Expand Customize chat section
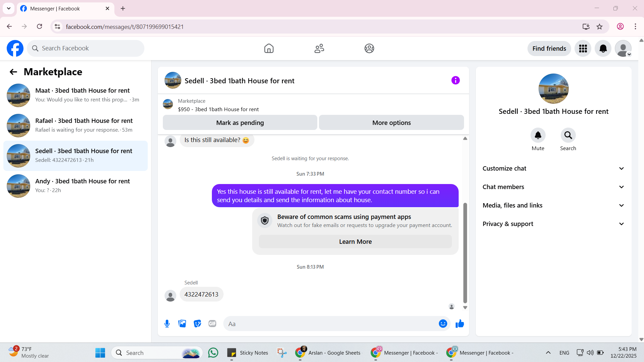 coord(553,169)
